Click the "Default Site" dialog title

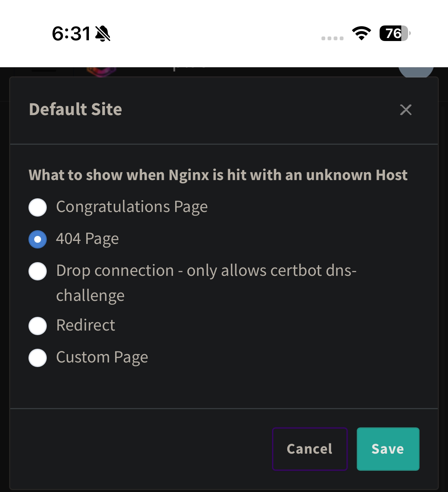(75, 109)
